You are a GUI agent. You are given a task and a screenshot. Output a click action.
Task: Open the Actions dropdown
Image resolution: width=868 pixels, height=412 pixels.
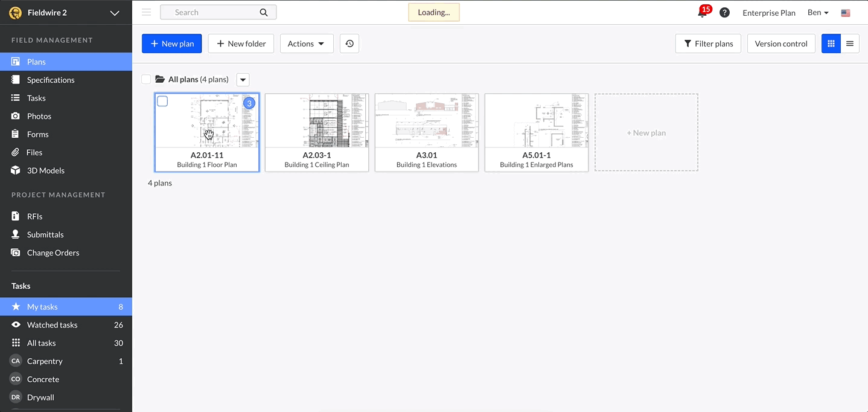click(306, 43)
